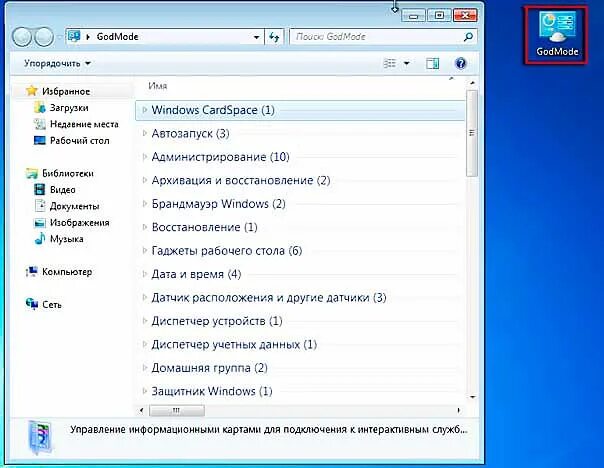Select Сеть in navigation pane
Image resolution: width=604 pixels, height=468 pixels.
[x=52, y=305]
